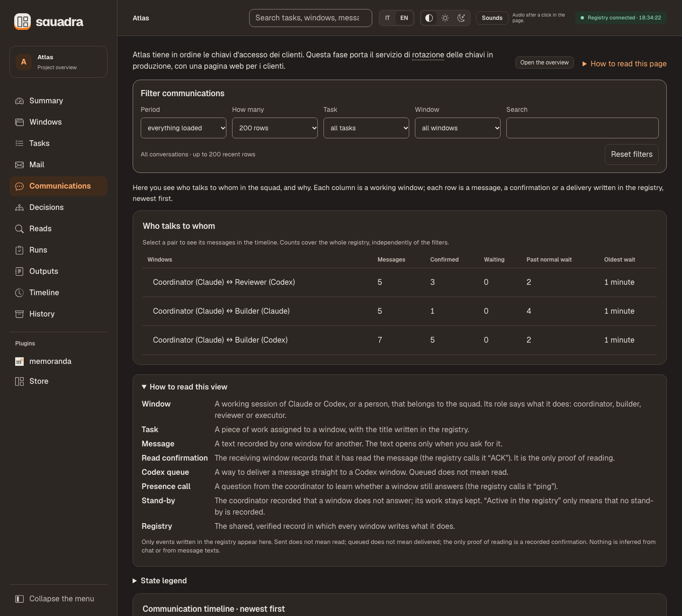Open the Period dropdown

click(183, 128)
